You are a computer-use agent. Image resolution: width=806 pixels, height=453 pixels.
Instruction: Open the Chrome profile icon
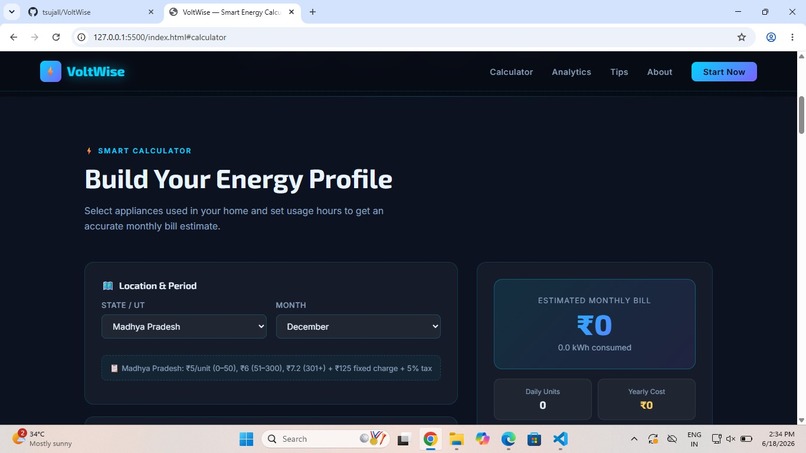[x=771, y=37]
